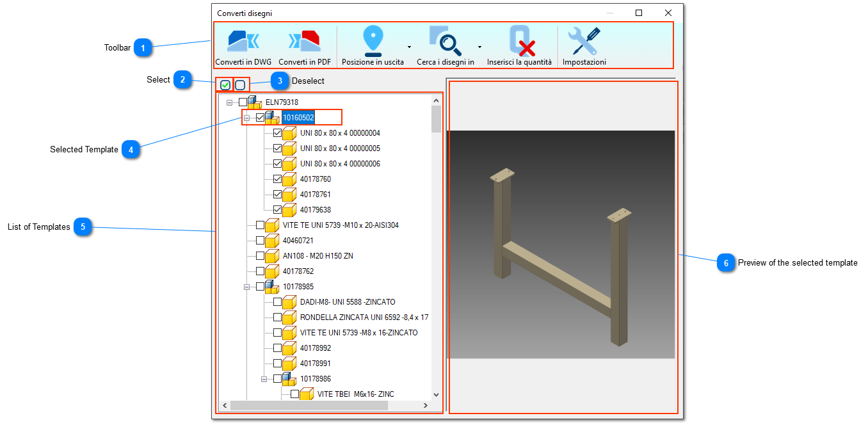Collapse the 10160502 tree node

pyautogui.click(x=246, y=118)
